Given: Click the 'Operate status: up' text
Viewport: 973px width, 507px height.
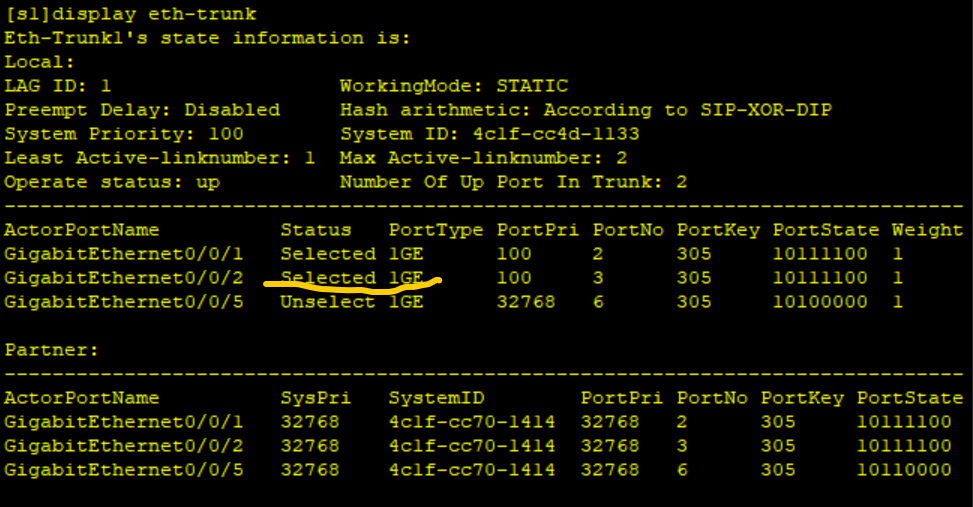Looking at the screenshot, I should (112, 182).
